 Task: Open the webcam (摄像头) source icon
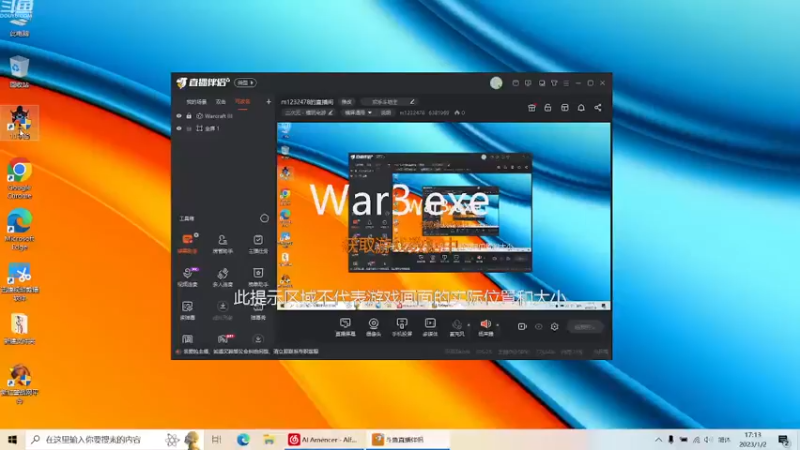click(x=373, y=327)
